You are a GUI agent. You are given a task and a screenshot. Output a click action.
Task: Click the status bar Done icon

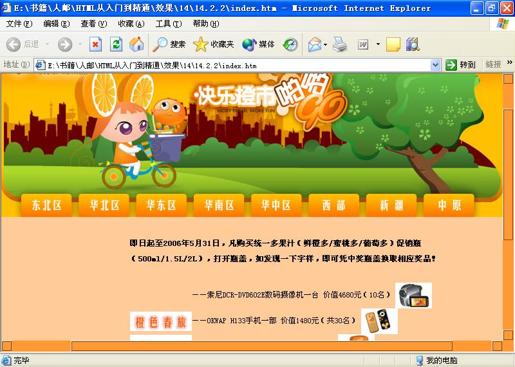[6, 360]
